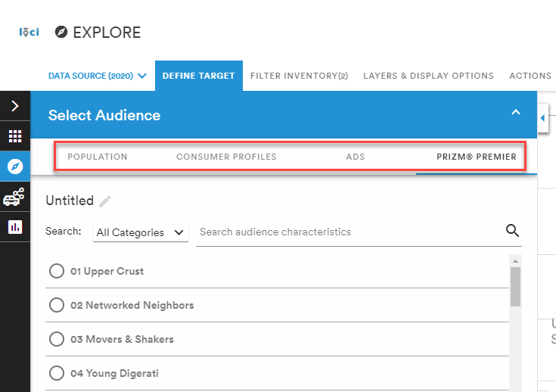Viewport: 556px width, 392px height.
Task: Open the All Categories search dropdown
Action: [141, 232]
